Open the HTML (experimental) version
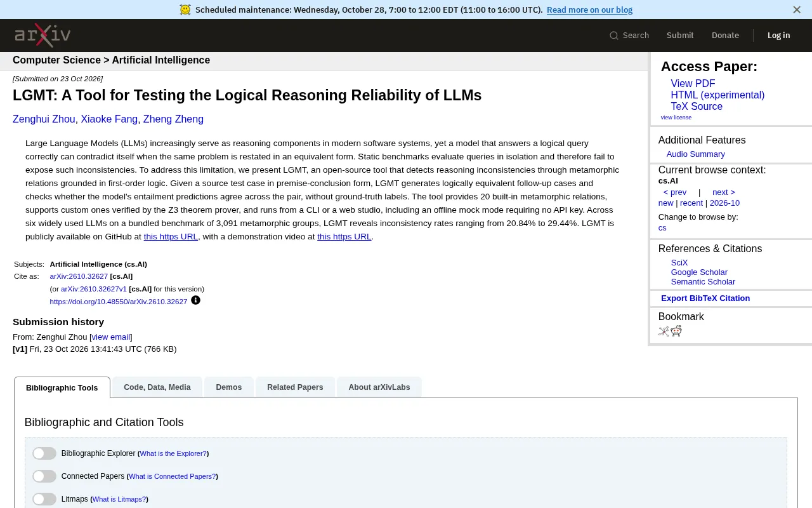 [x=717, y=95]
